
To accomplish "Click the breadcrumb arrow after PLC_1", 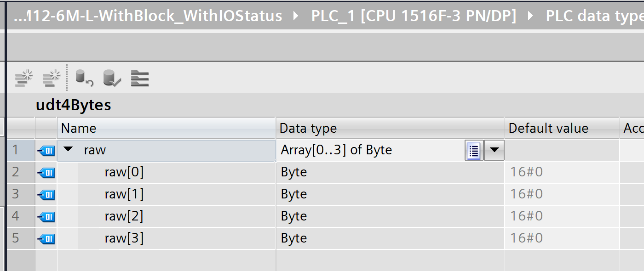I will [x=531, y=17].
